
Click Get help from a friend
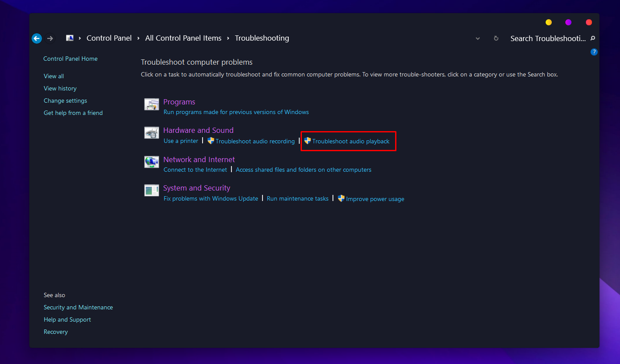[73, 113]
